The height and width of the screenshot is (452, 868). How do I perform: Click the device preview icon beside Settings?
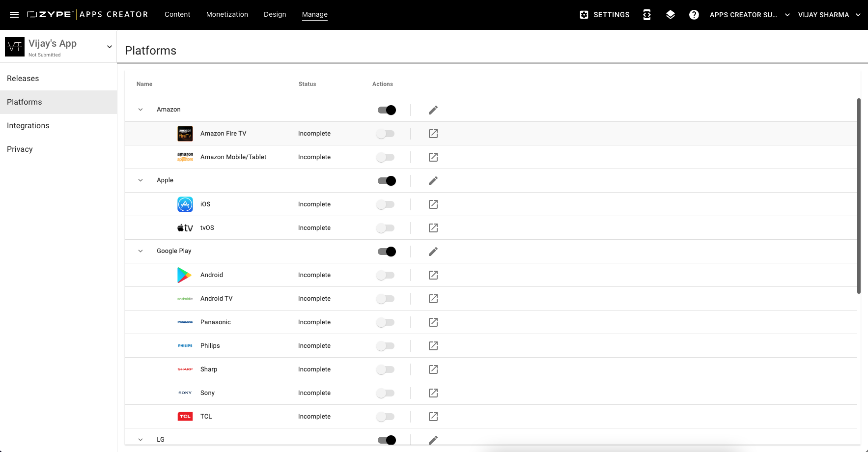(647, 15)
